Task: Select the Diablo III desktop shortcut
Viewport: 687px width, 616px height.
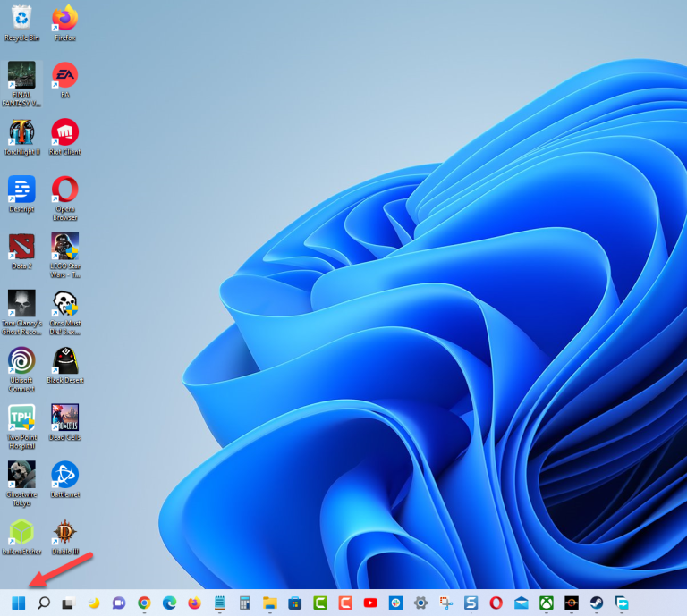Action: pyautogui.click(x=64, y=533)
